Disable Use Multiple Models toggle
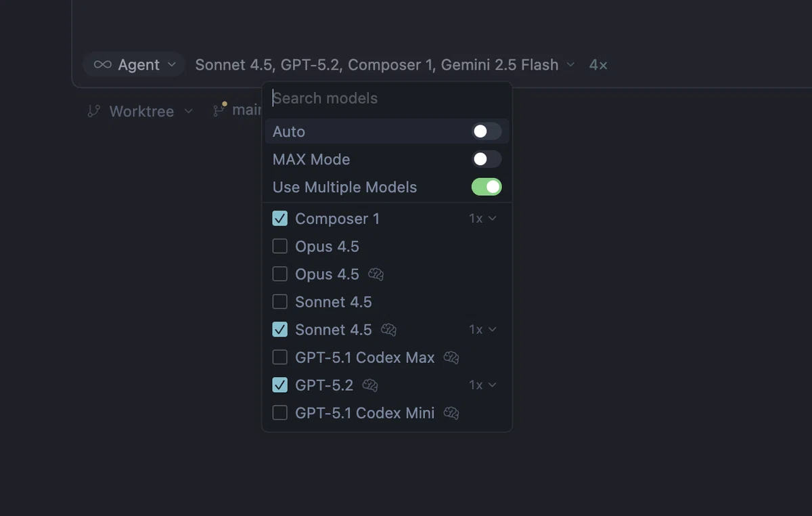812x516 pixels. (487, 187)
